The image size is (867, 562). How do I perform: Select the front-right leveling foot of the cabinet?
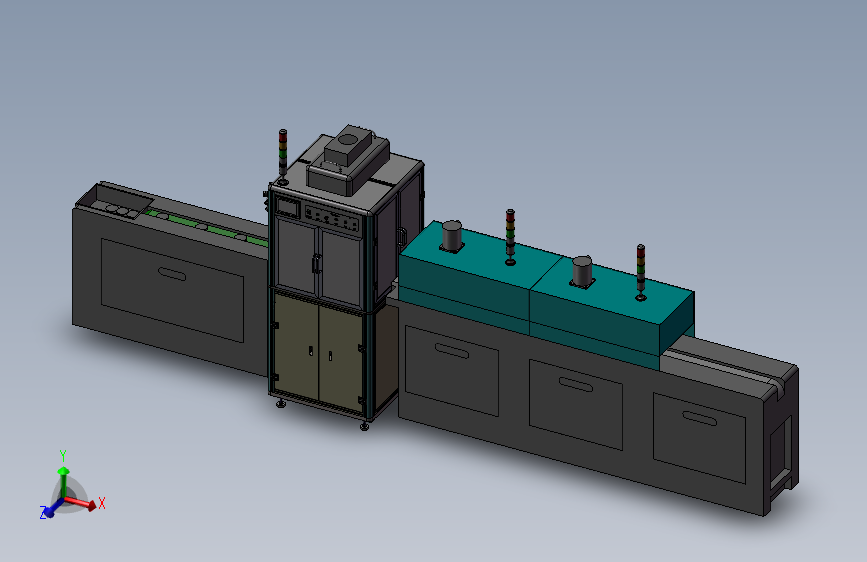point(364,425)
